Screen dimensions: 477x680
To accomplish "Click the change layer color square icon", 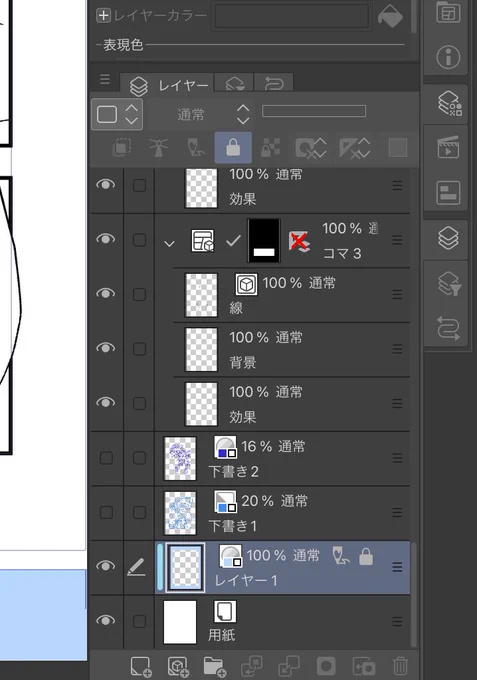I will click(398, 147).
